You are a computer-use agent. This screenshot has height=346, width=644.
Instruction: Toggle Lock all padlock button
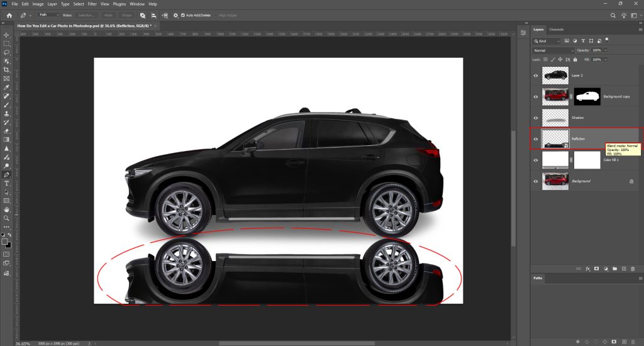(x=575, y=60)
